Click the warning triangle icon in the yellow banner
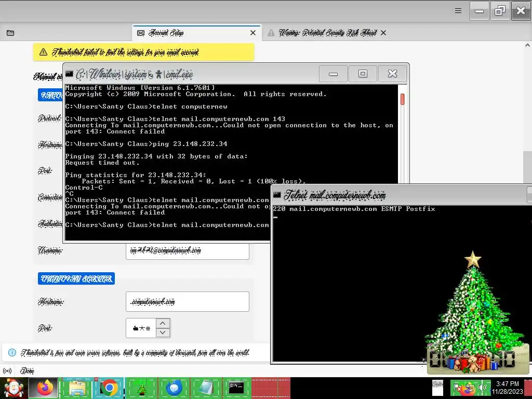 (x=44, y=52)
